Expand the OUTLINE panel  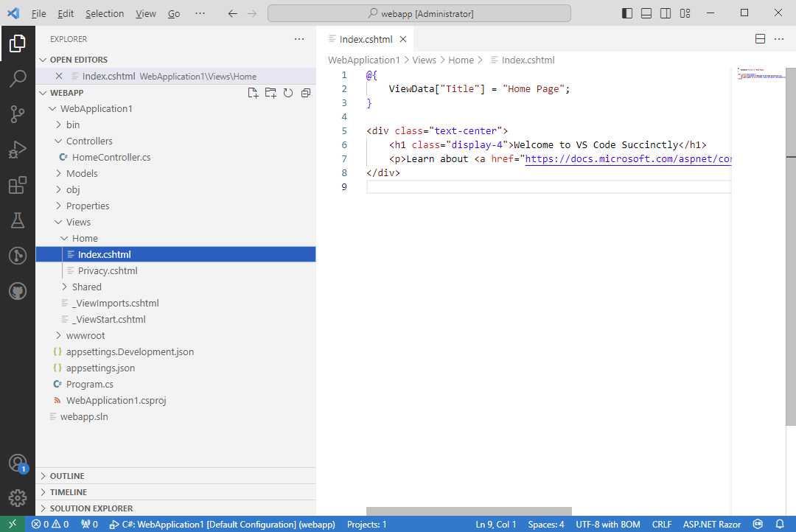[x=175, y=476]
